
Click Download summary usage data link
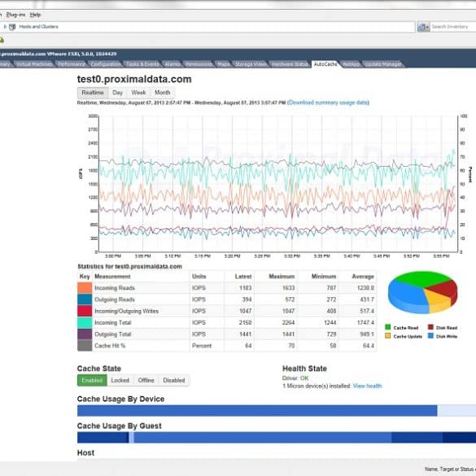[328, 103]
